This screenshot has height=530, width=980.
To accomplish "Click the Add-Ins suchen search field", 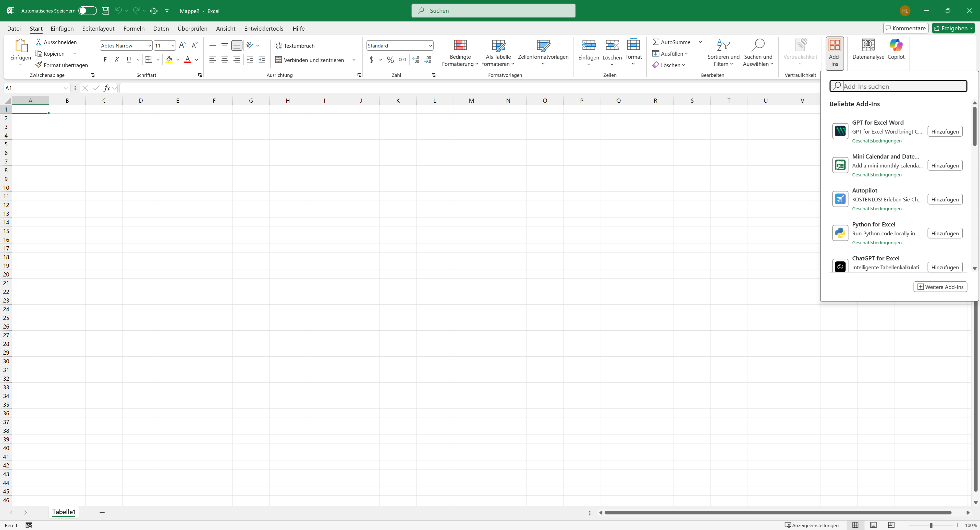I will (903, 86).
